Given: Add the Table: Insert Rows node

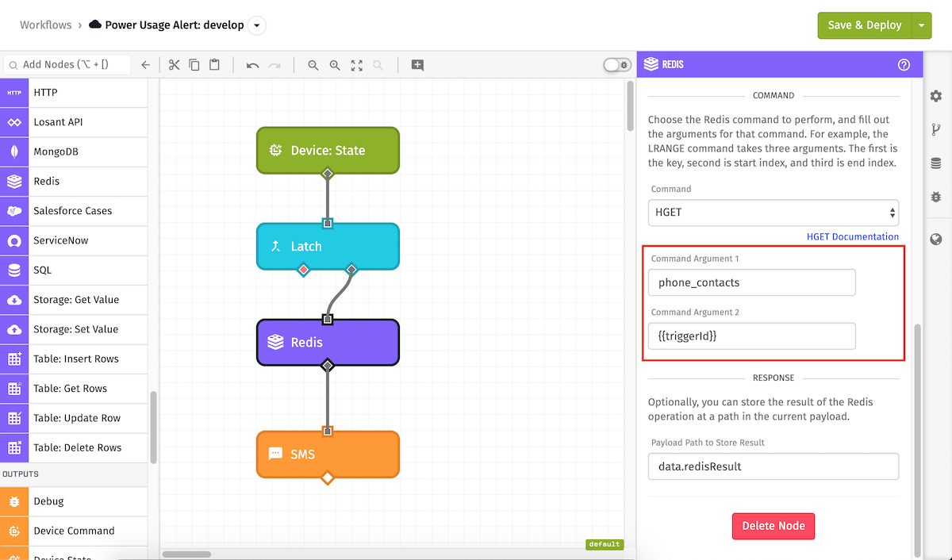Looking at the screenshot, I should pyautogui.click(x=74, y=359).
